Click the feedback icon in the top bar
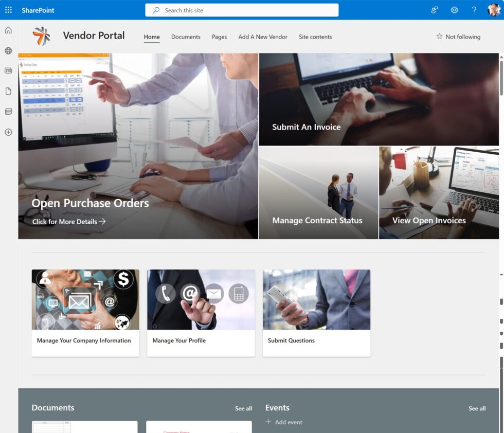504x433 pixels. click(x=434, y=10)
